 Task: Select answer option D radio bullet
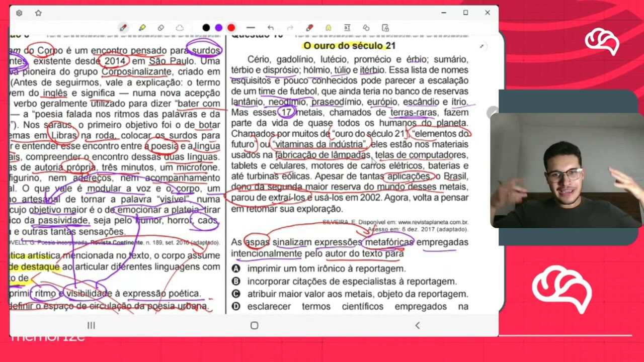(x=235, y=306)
